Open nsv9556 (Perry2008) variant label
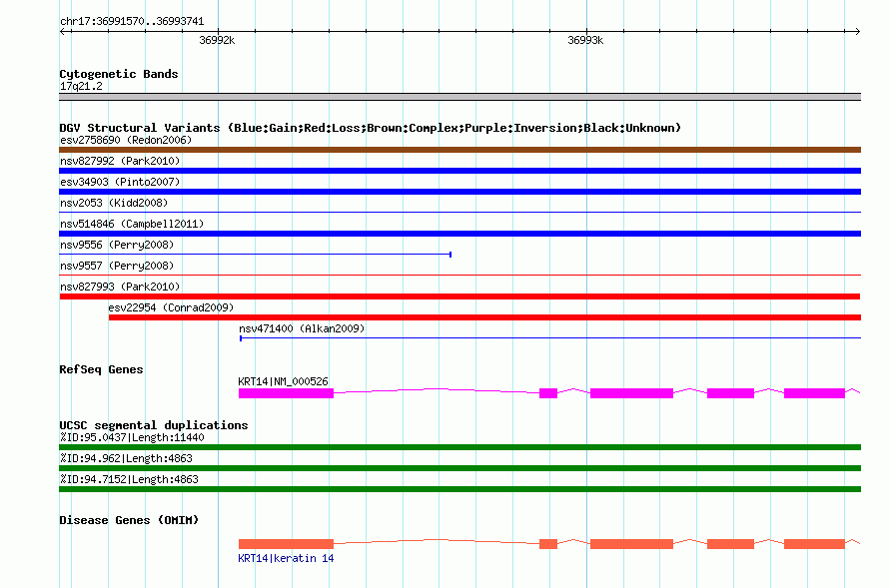Viewport: 889px width, 588px height. point(117,245)
